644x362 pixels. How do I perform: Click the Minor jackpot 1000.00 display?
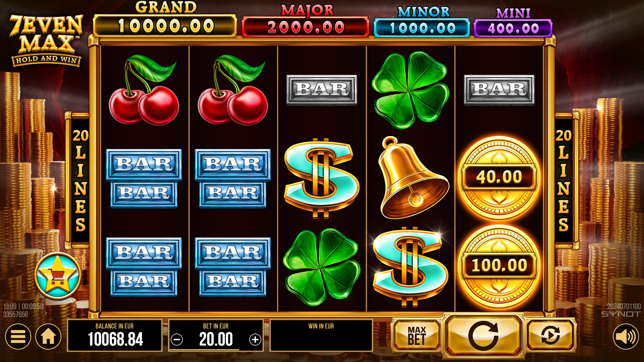422,28
